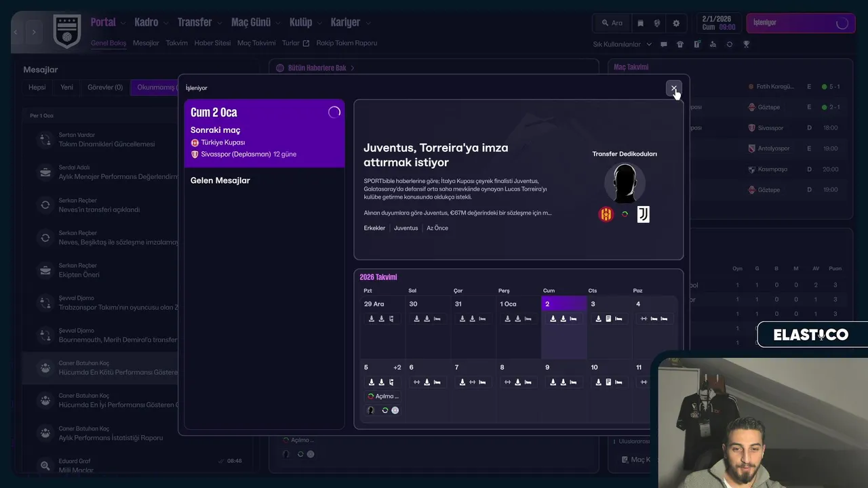Open the Maç Takvimi sub-tab
868x488 pixels.
[256, 43]
